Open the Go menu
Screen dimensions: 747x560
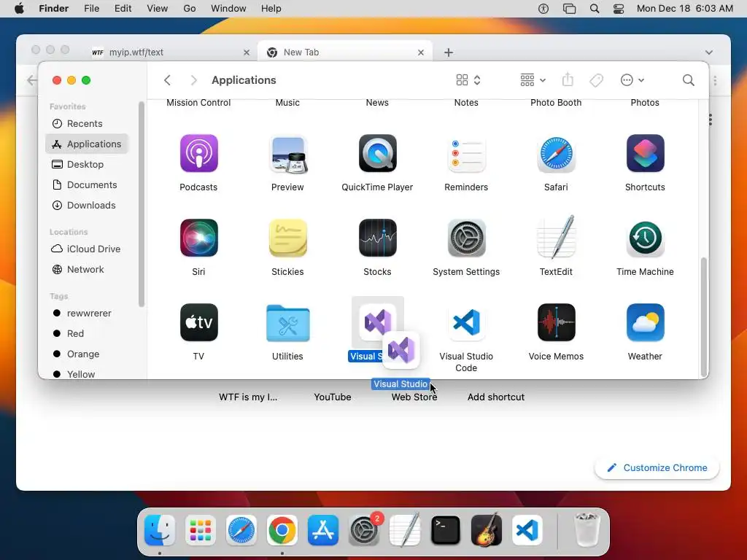pyautogui.click(x=190, y=9)
